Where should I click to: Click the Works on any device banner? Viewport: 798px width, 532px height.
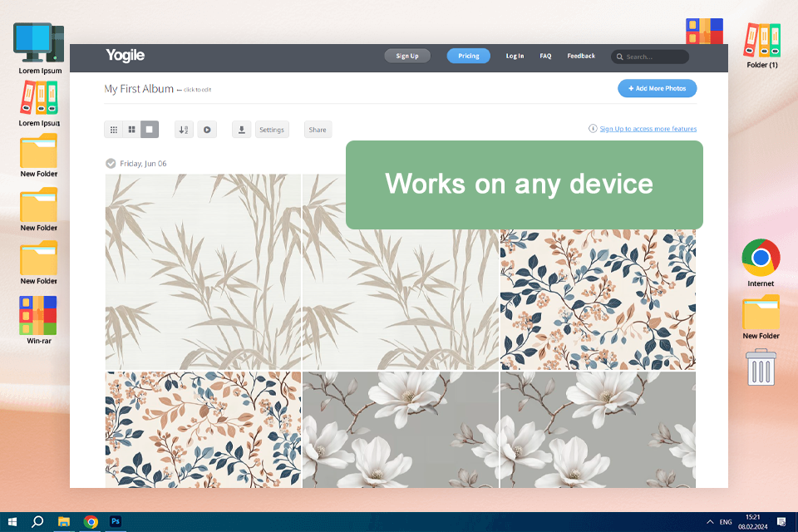click(525, 185)
